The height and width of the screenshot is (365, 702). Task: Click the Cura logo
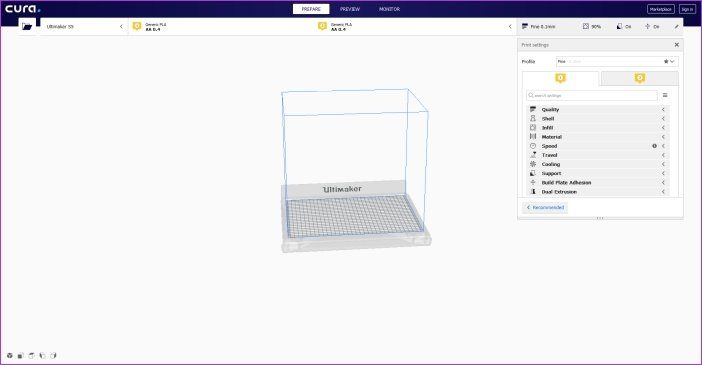(22, 9)
